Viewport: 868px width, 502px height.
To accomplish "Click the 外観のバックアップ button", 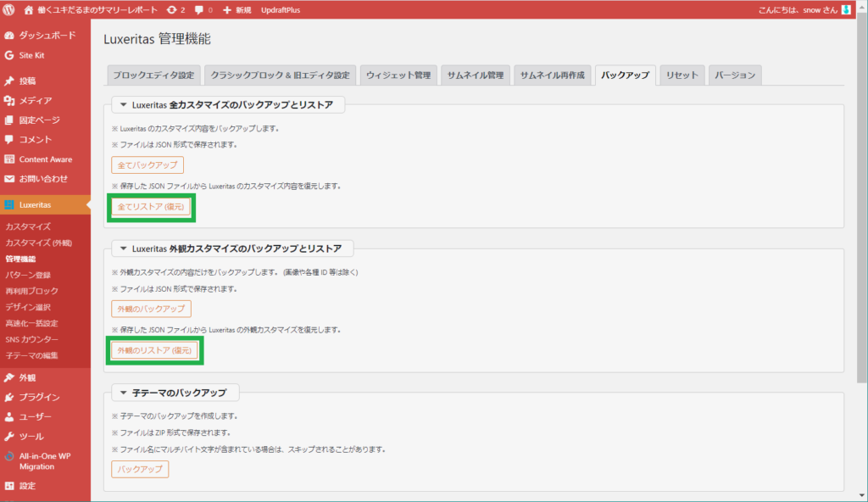I will pyautogui.click(x=151, y=309).
